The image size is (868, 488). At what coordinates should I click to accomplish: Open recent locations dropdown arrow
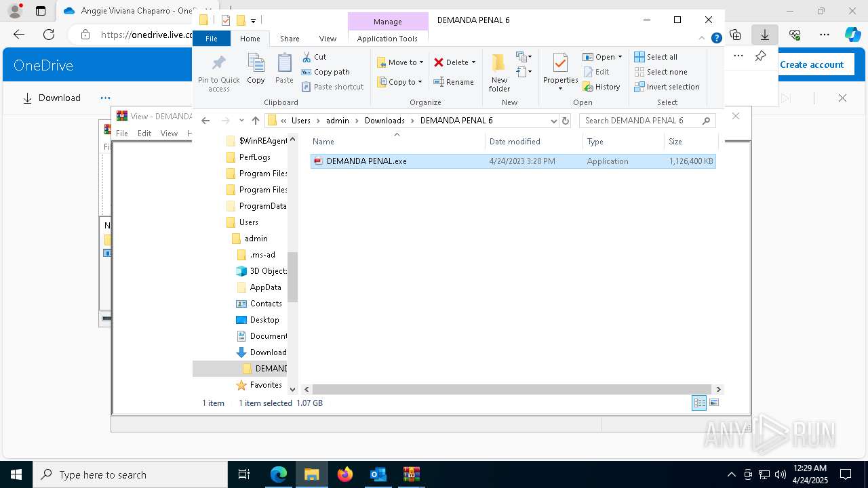pos(241,121)
